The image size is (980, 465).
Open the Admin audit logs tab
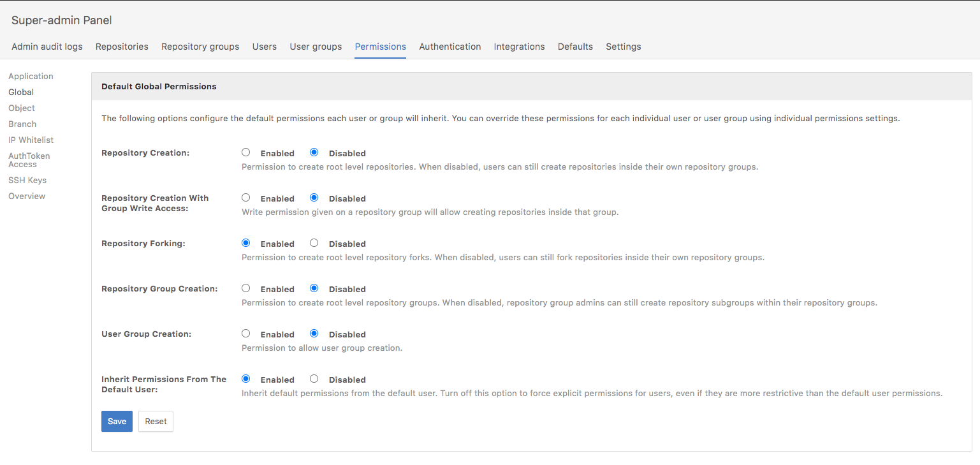(x=47, y=47)
